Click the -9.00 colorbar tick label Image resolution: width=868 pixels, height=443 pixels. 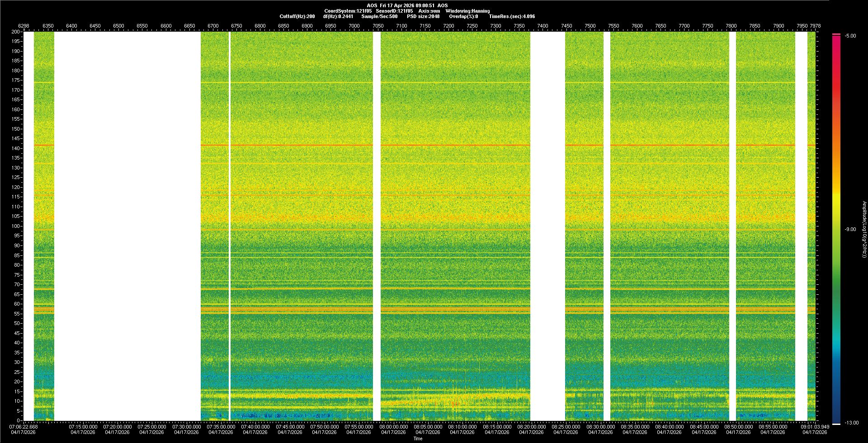click(x=850, y=229)
